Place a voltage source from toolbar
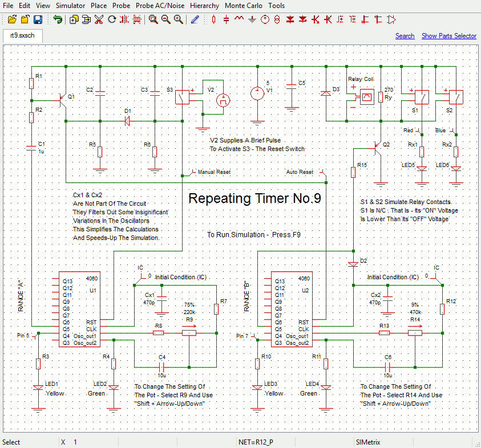481x448 pixels. [x=265, y=19]
